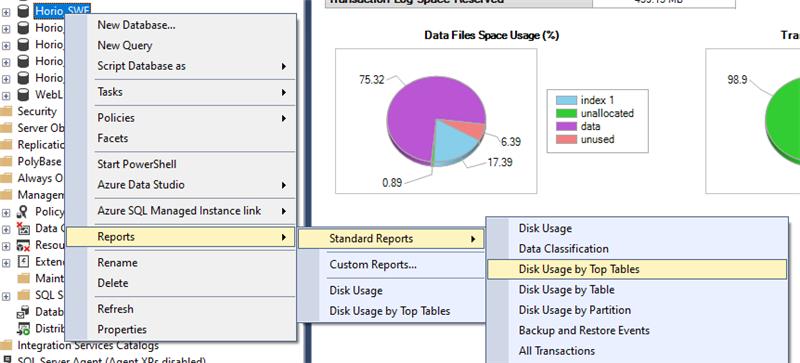The image size is (800, 363).
Task: Click the Reports menu entry
Action: [181, 237]
